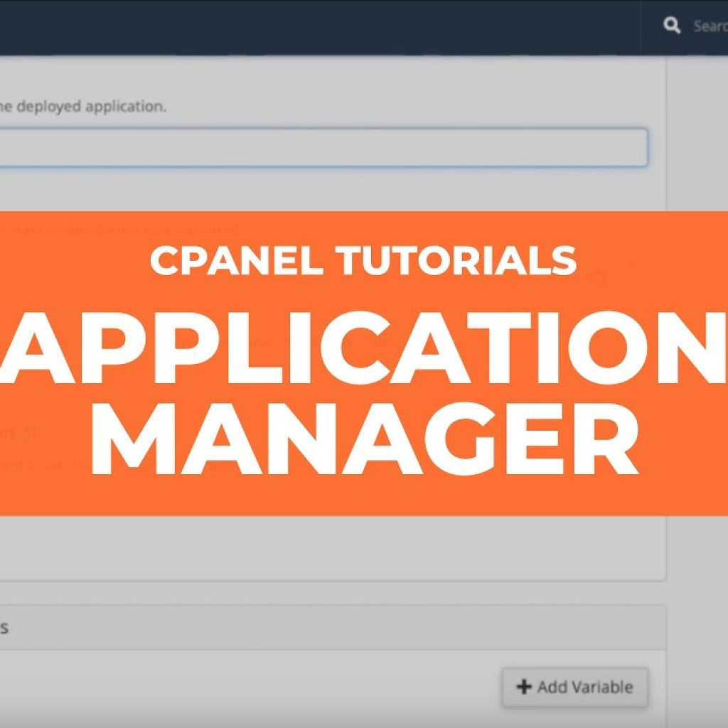Tap the search glass near the Search label
Screen dimensions: 728x728
click(673, 26)
